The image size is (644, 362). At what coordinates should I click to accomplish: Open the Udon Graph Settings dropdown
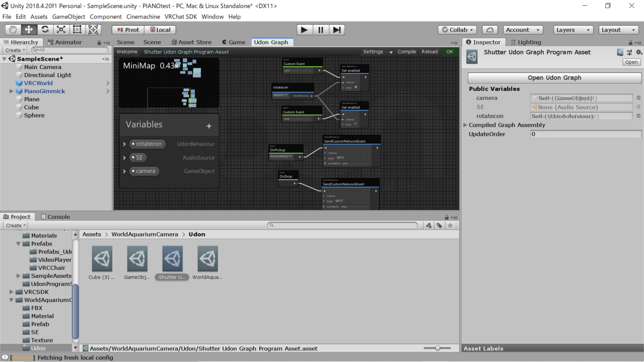(378, 52)
